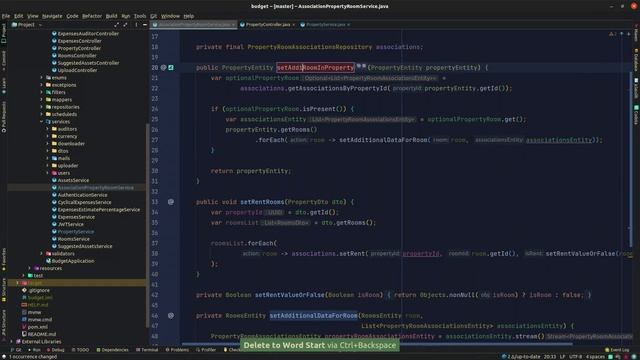Click the gutter icon on line 46

(171, 316)
